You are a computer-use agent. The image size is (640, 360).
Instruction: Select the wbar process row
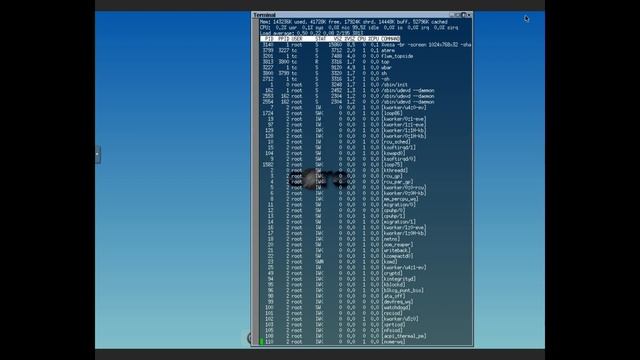coord(365,68)
